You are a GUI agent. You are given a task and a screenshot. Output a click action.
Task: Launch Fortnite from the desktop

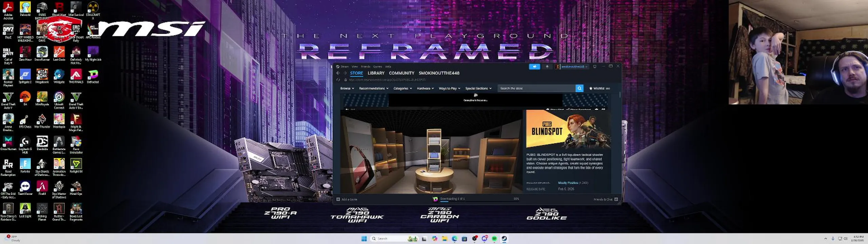coord(25,166)
